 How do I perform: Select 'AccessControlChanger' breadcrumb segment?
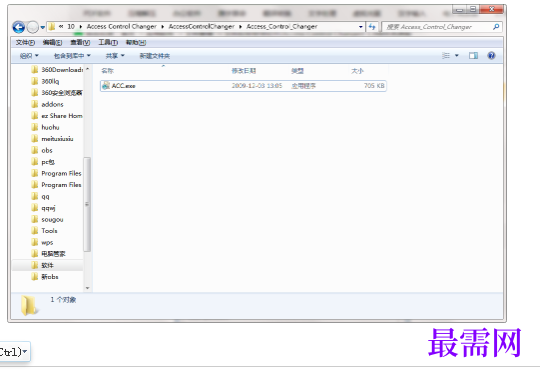(x=201, y=27)
